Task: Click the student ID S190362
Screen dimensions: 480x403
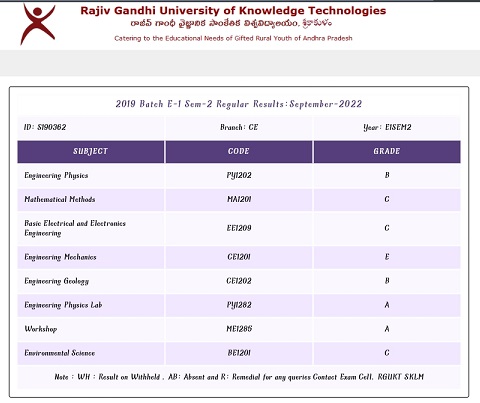Action: 45,127
